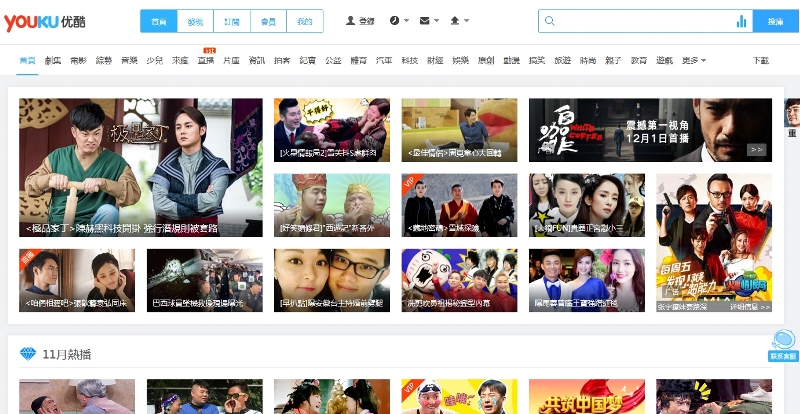Click the user login person icon

pos(350,21)
